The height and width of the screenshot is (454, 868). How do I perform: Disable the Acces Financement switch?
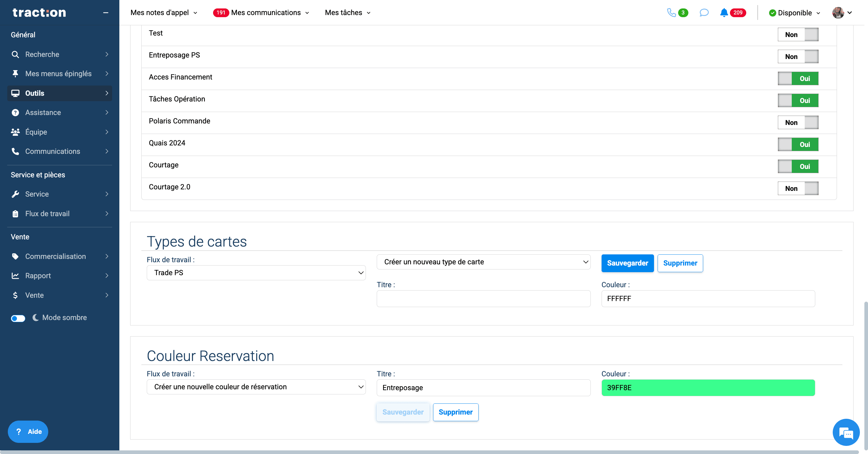[797, 78]
